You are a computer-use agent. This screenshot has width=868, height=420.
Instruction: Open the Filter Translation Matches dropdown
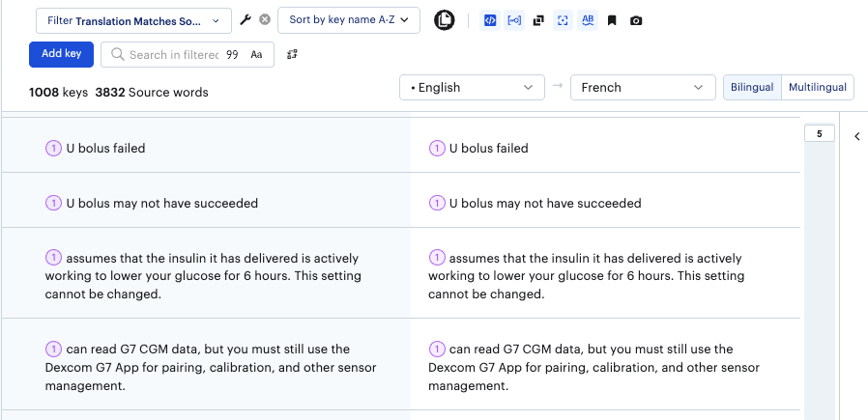point(133,20)
